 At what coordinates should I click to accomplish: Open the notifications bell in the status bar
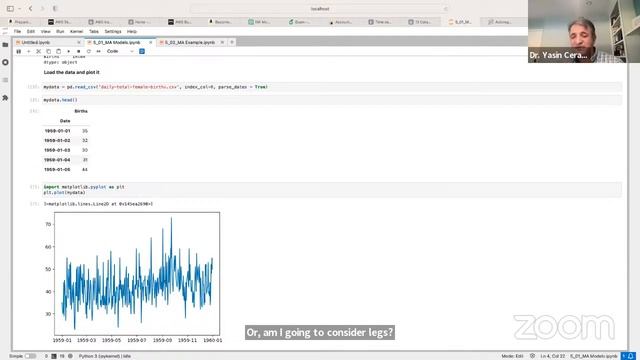631,356
